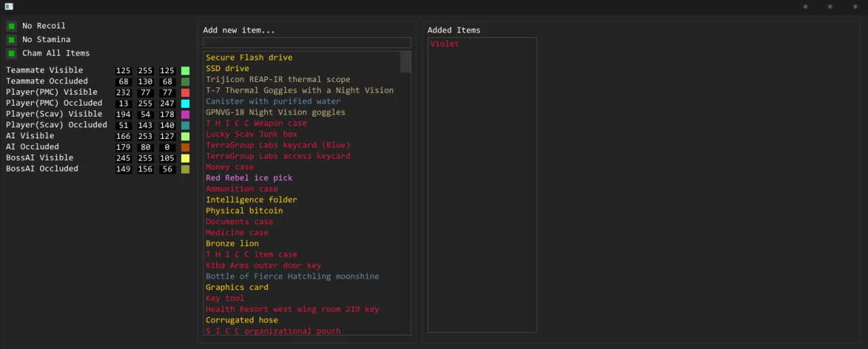
Task: Click the AI Occluded orange color swatch
Action: click(x=185, y=147)
